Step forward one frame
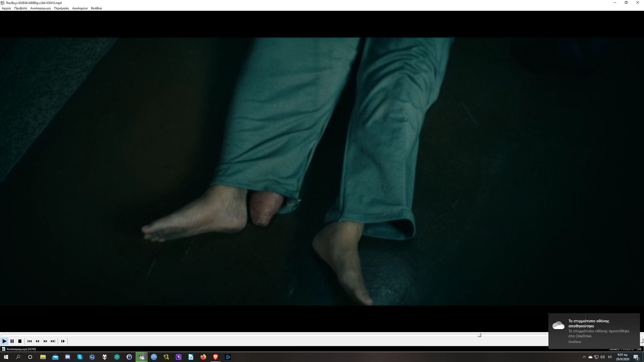Viewport: 644px width, 362px height. click(x=63, y=341)
